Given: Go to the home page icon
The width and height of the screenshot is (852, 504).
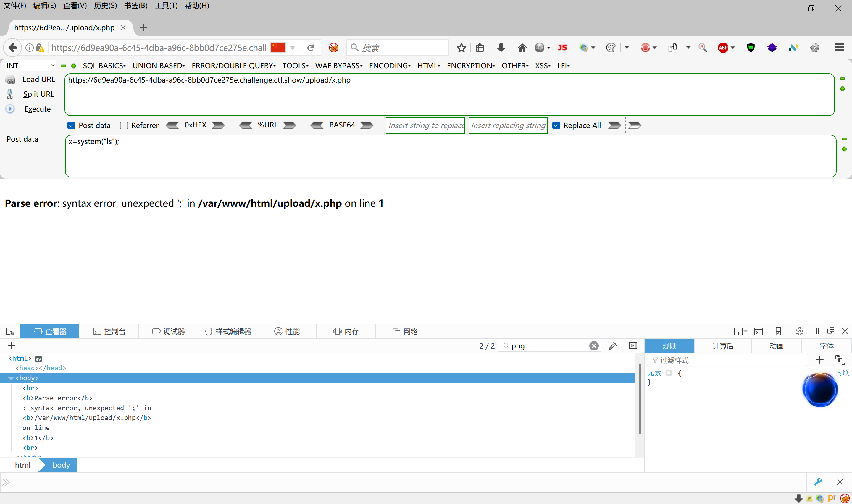Looking at the screenshot, I should coord(522,48).
